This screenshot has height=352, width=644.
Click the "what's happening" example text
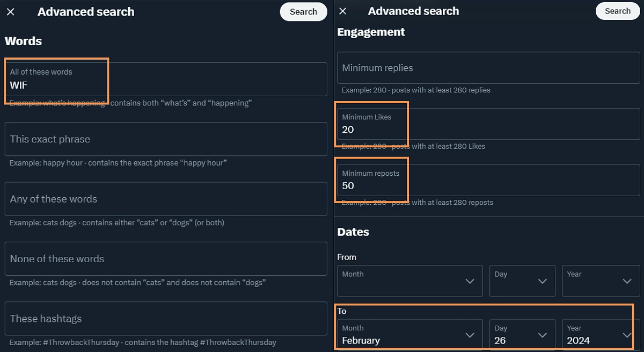point(130,103)
